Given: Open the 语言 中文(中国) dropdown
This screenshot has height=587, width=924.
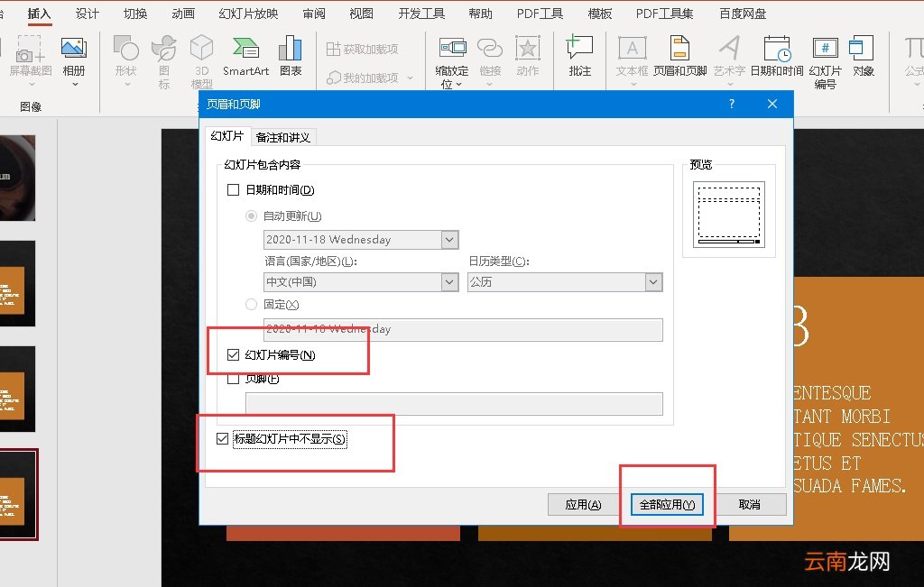Looking at the screenshot, I should [449, 282].
